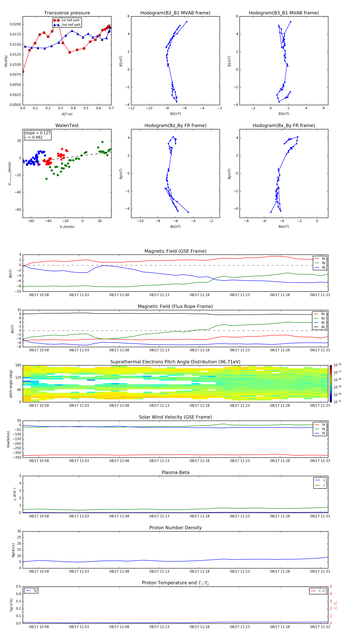The height and width of the screenshot is (644, 351).
Task: Click the 'Pt(nPa)' axis label
Action: (6, 61)
